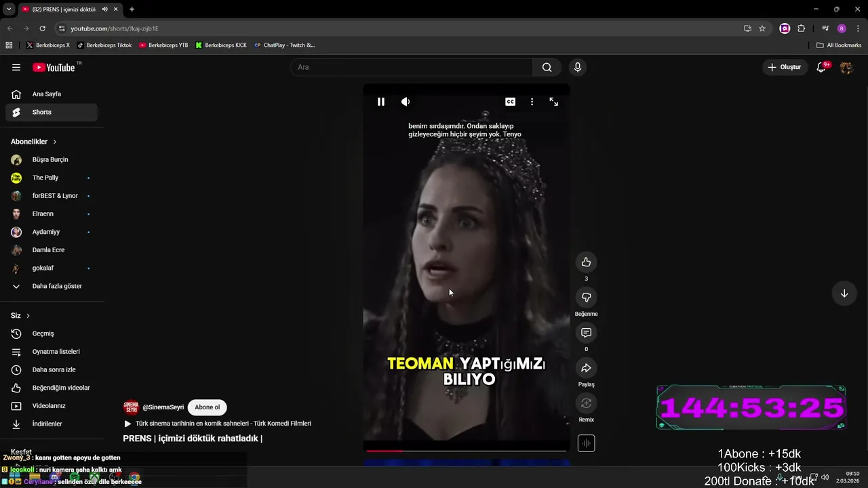Click the youtube.com address bar URL
Screen dimensions: 868x488
coord(115,28)
